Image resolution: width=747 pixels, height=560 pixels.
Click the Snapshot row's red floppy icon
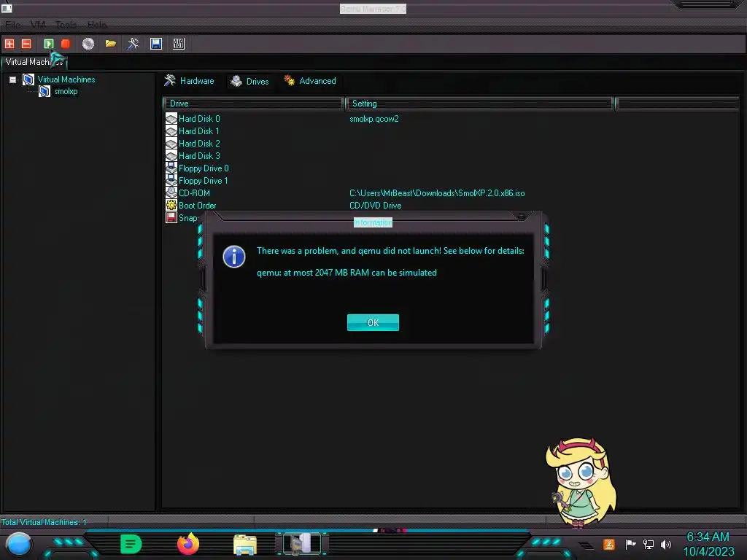tap(171, 217)
